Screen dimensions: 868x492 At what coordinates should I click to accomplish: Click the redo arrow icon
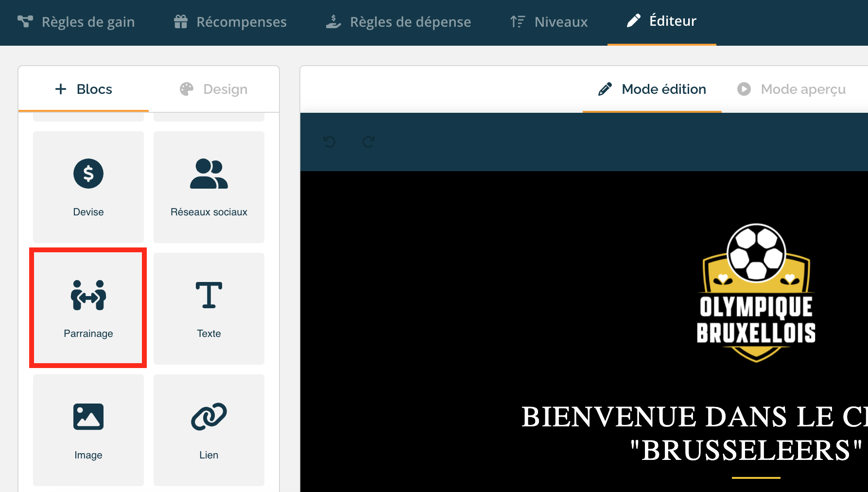[369, 142]
